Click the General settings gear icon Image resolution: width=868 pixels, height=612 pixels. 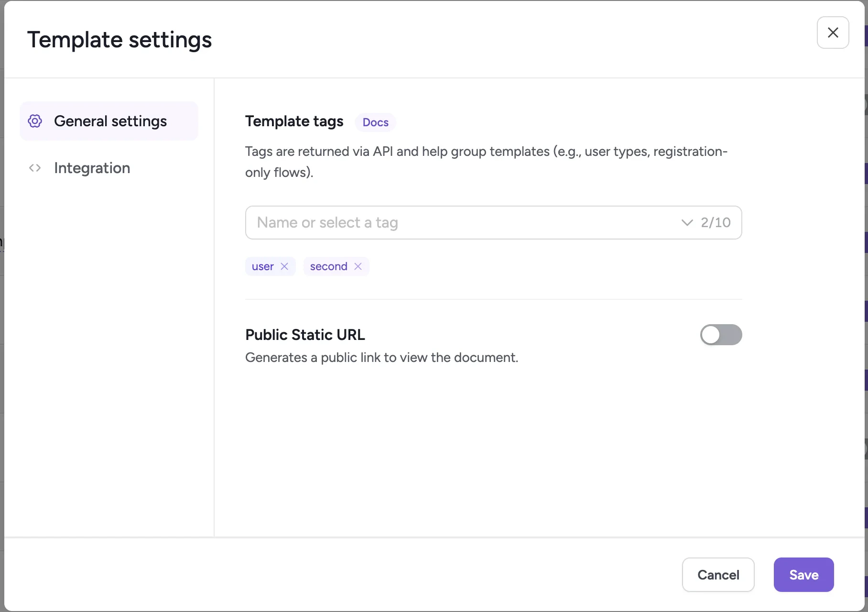click(x=34, y=121)
